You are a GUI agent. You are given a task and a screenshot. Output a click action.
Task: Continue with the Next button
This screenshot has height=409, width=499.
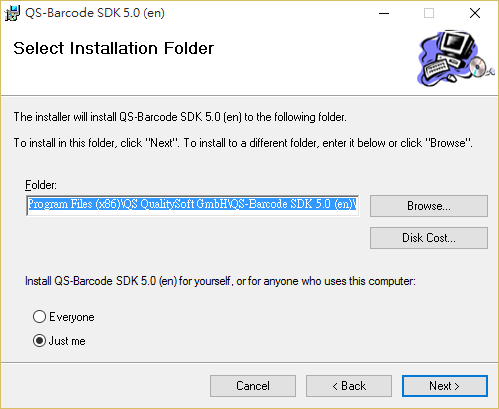click(x=445, y=386)
